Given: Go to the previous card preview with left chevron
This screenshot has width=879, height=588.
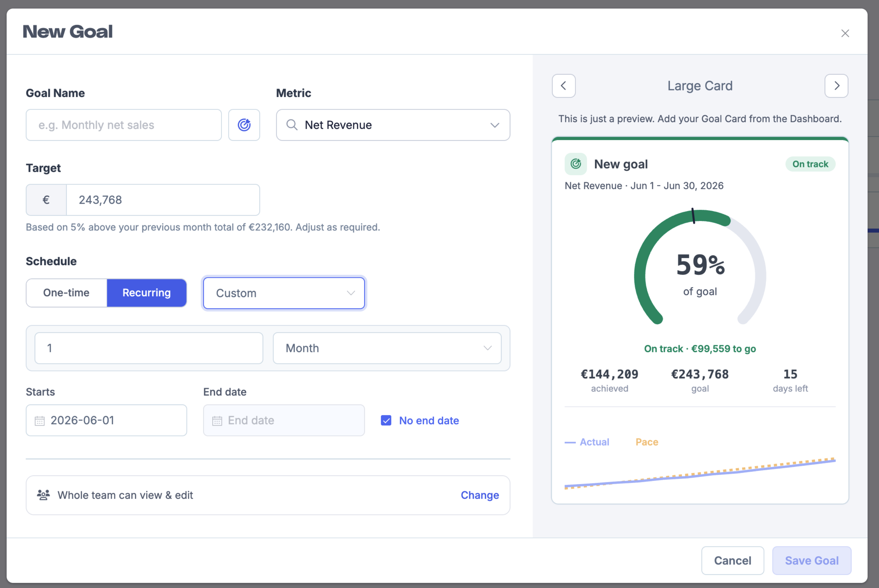Looking at the screenshot, I should coord(564,86).
